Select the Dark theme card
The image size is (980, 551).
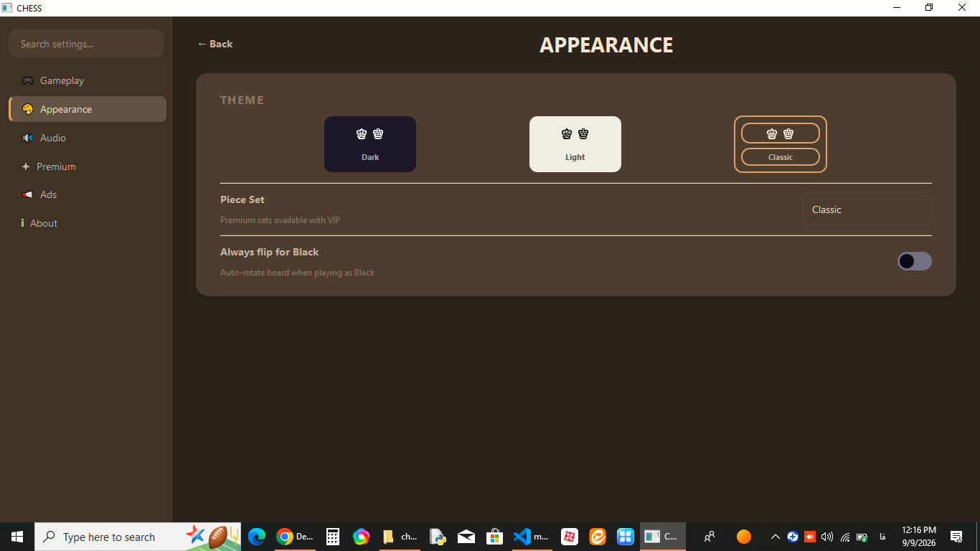[370, 144]
